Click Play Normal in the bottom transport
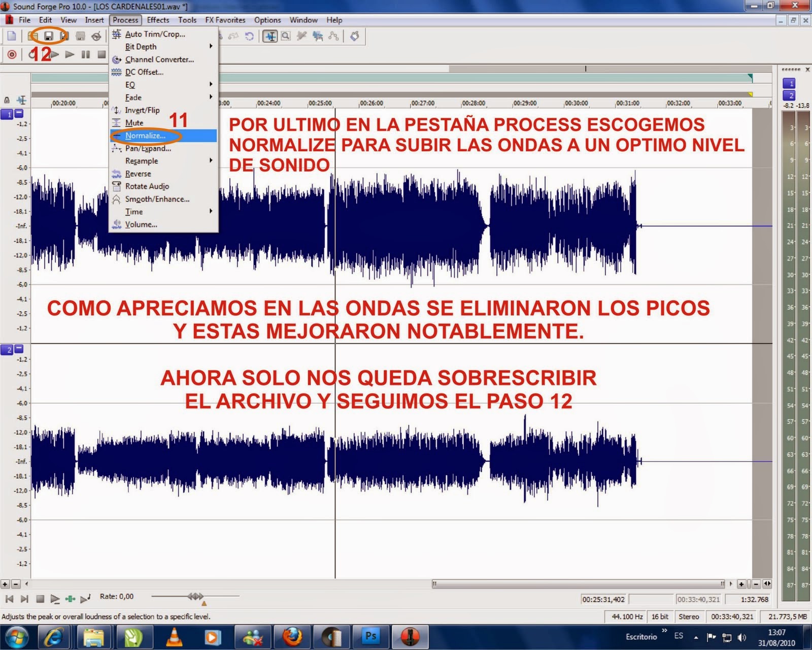Image resolution: width=812 pixels, height=650 pixels. [x=55, y=599]
